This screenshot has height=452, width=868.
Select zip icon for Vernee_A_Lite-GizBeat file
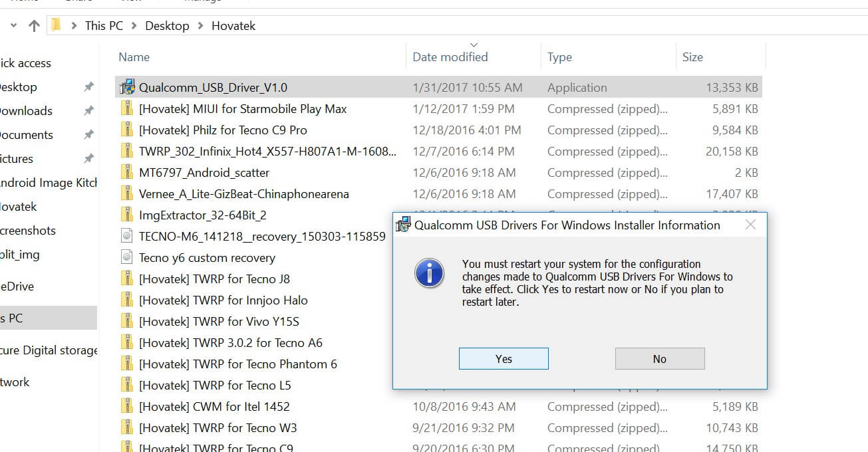[x=127, y=193]
